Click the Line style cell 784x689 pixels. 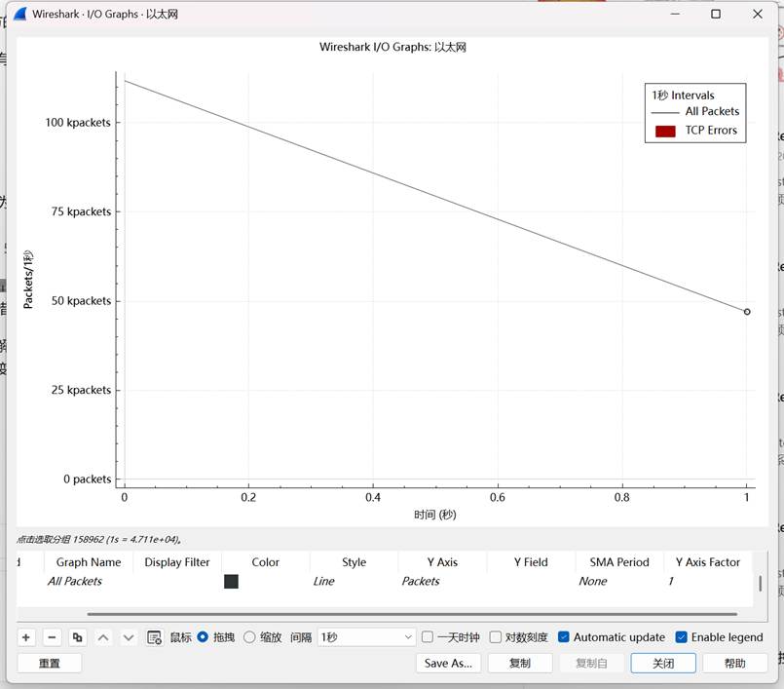[323, 582]
